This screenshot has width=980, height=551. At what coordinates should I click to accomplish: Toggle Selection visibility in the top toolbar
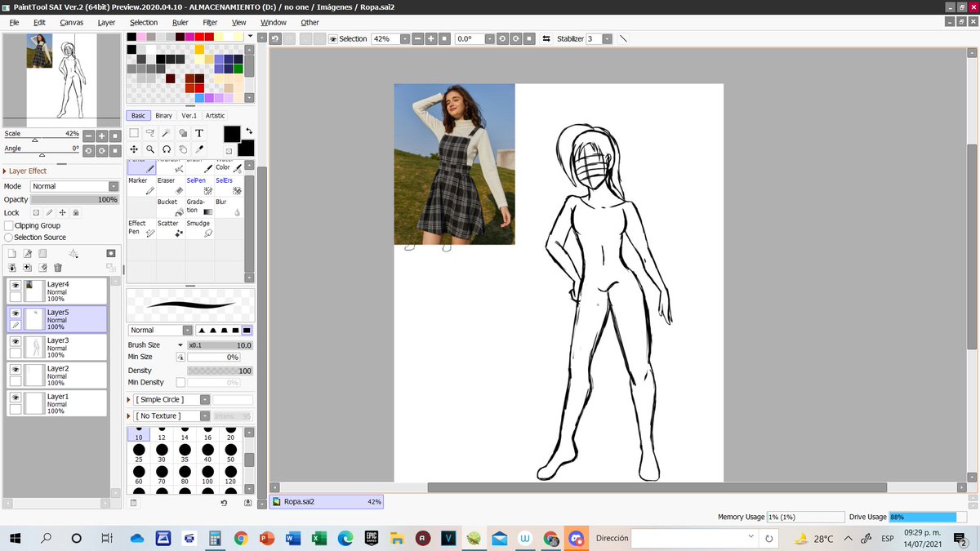tap(334, 38)
